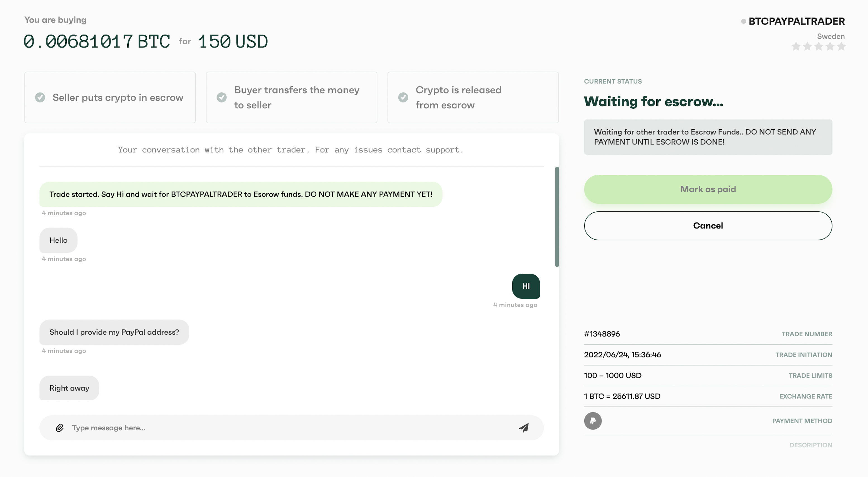Select the 100-1000 USD trade limits value
Image resolution: width=868 pixels, height=477 pixels.
coord(612,375)
